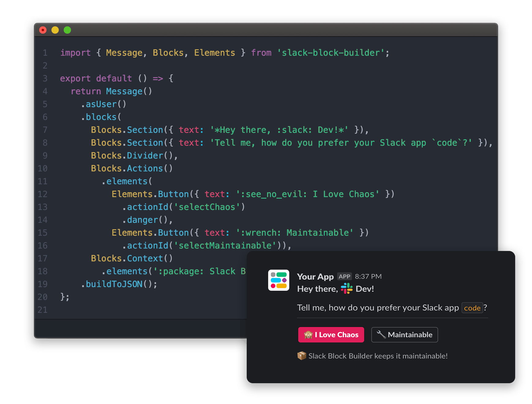Click the Your App avatar icon
Viewport: 532px width, 404px height.
pos(279,280)
